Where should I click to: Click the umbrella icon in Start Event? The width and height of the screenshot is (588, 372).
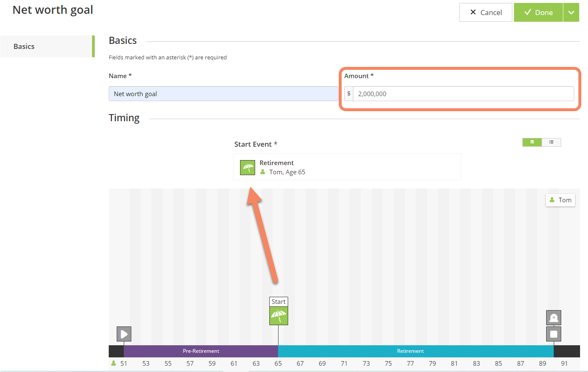click(248, 168)
